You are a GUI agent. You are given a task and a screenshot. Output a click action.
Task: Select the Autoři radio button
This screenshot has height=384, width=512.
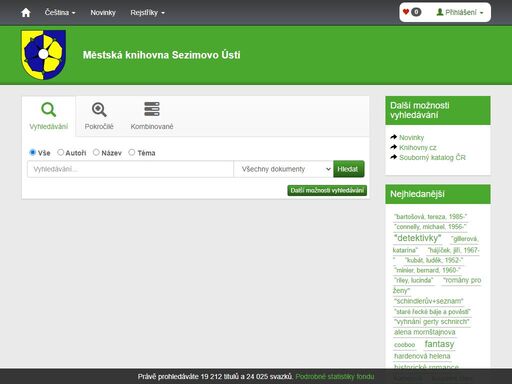[x=60, y=152]
